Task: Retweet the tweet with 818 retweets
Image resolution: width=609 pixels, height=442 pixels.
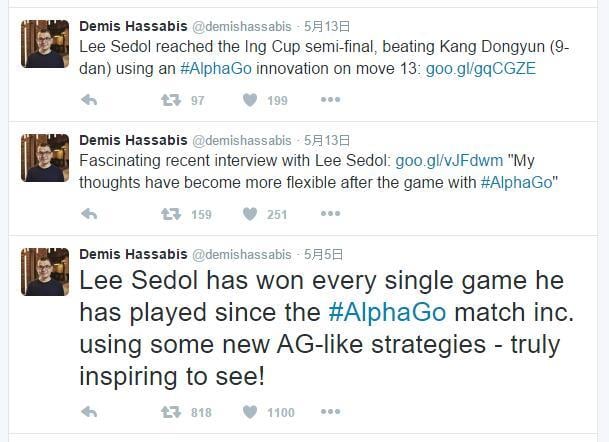Action: (x=171, y=412)
